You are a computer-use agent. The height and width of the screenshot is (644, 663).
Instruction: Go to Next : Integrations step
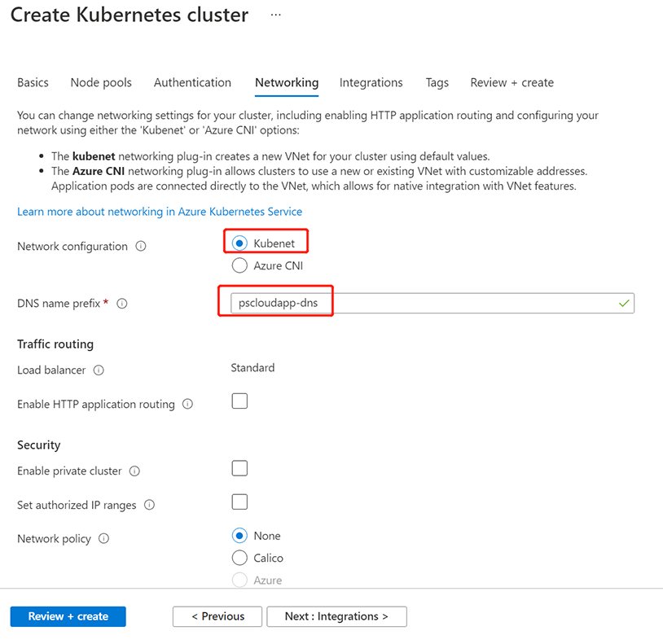[336, 616]
